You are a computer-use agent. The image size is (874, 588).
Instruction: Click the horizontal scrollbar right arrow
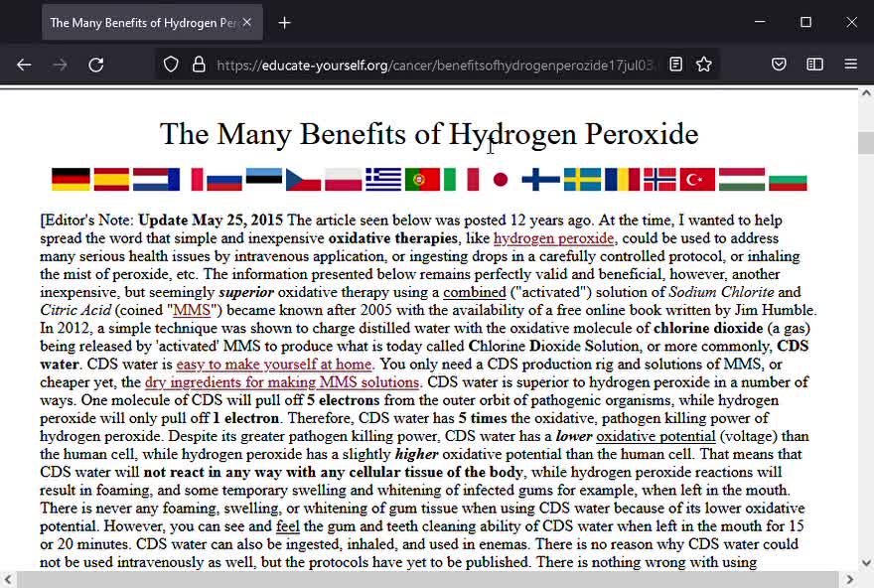[x=850, y=580]
